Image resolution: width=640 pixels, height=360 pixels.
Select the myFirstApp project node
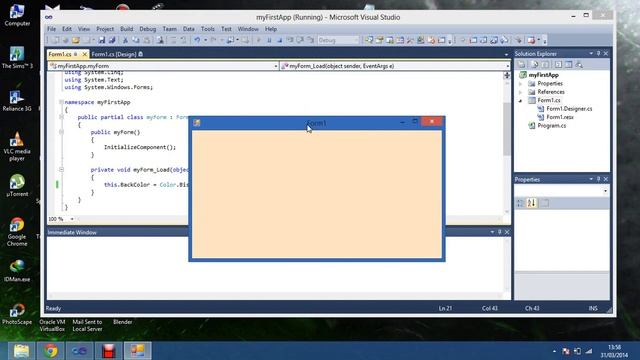tap(543, 75)
